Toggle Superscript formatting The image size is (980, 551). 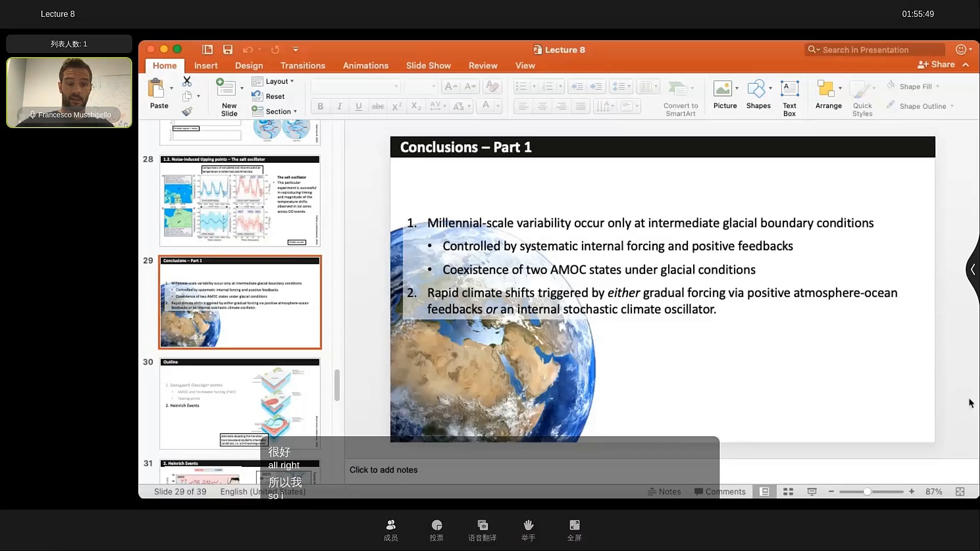pyautogui.click(x=397, y=106)
